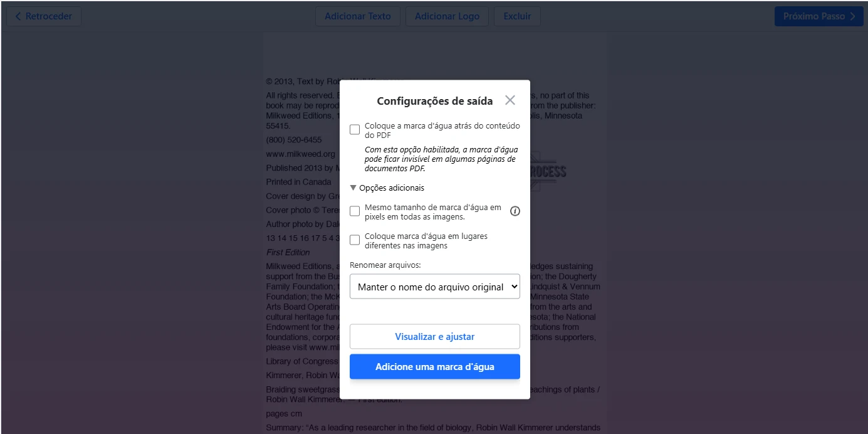Open the Renomear arquivos dropdown arrow
This screenshot has height=434, width=868.
click(x=513, y=286)
